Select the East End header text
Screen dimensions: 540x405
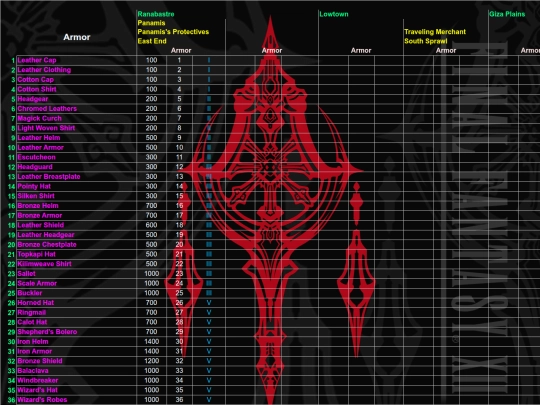pyautogui.click(x=152, y=41)
